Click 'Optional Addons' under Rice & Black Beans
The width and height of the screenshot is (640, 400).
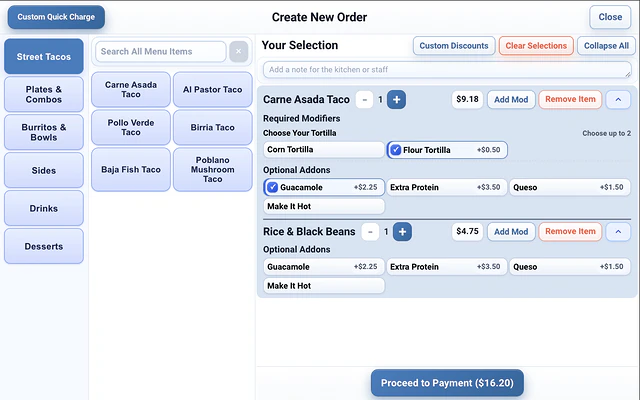pyautogui.click(x=297, y=249)
